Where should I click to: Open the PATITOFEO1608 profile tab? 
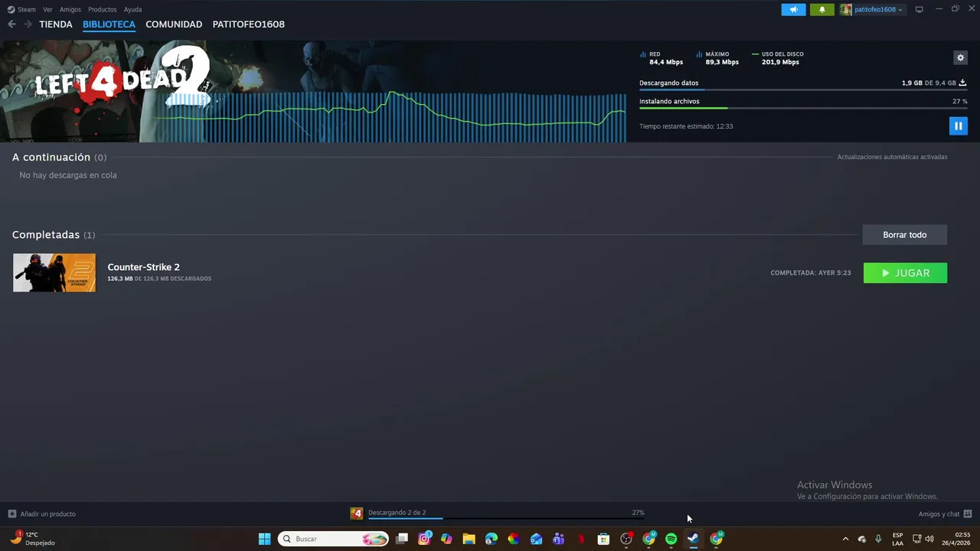tap(248, 24)
